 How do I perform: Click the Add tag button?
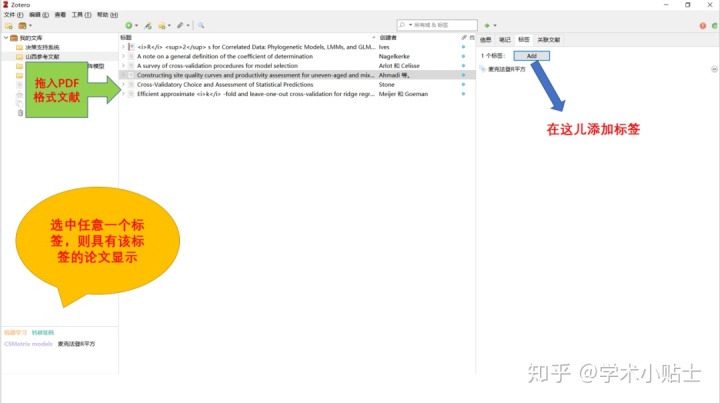[531, 56]
